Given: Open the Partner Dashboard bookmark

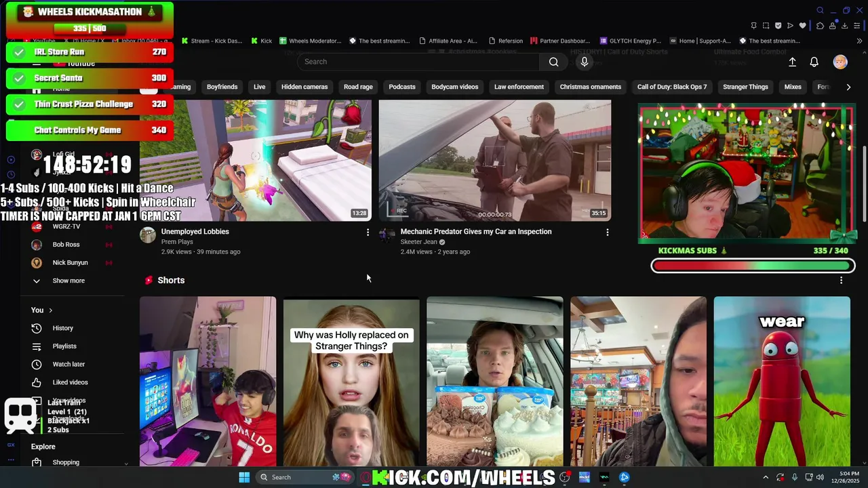Looking at the screenshot, I should [x=560, y=41].
